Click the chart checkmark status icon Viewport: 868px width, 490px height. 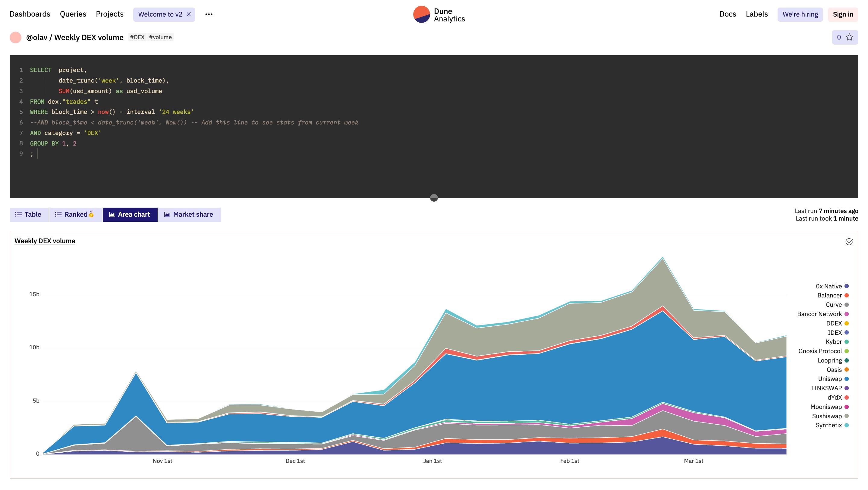pyautogui.click(x=849, y=242)
